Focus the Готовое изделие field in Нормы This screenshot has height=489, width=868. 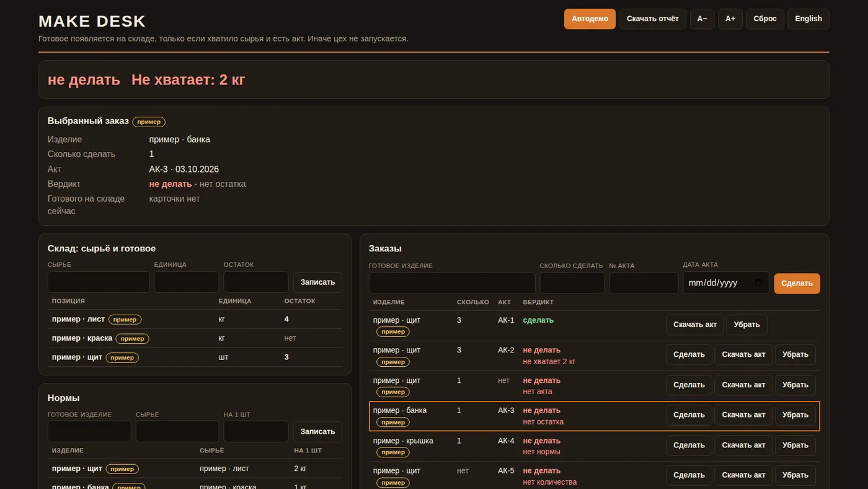89,431
